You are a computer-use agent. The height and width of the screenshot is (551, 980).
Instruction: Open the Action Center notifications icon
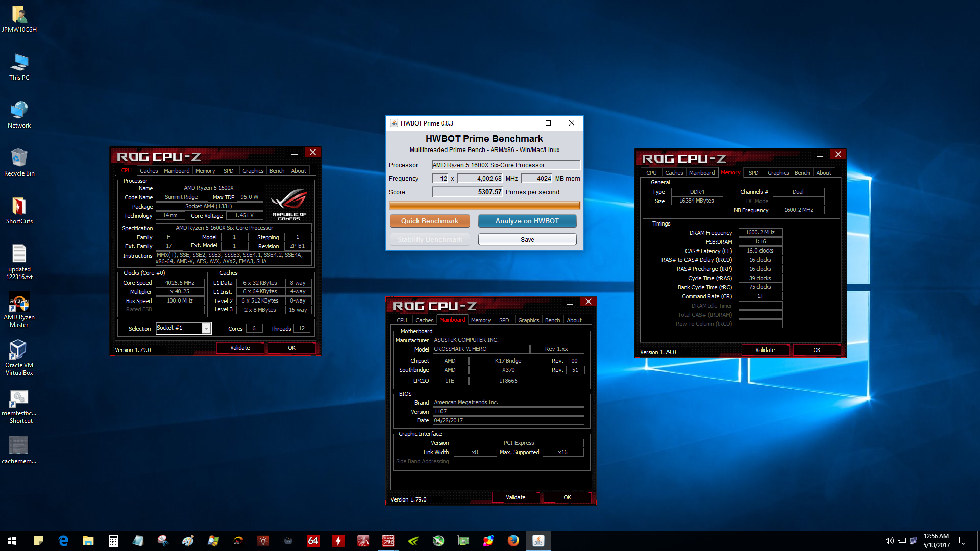(x=963, y=541)
